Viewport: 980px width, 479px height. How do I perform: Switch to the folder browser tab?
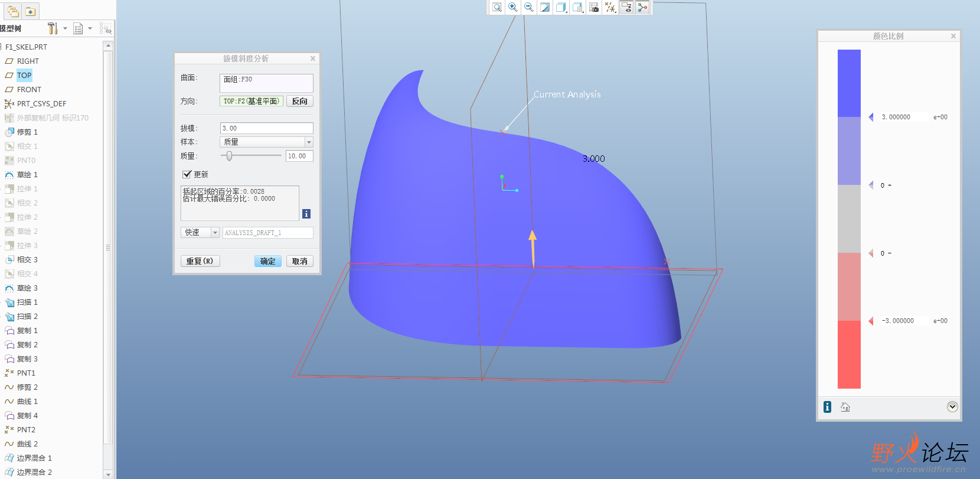[x=13, y=11]
